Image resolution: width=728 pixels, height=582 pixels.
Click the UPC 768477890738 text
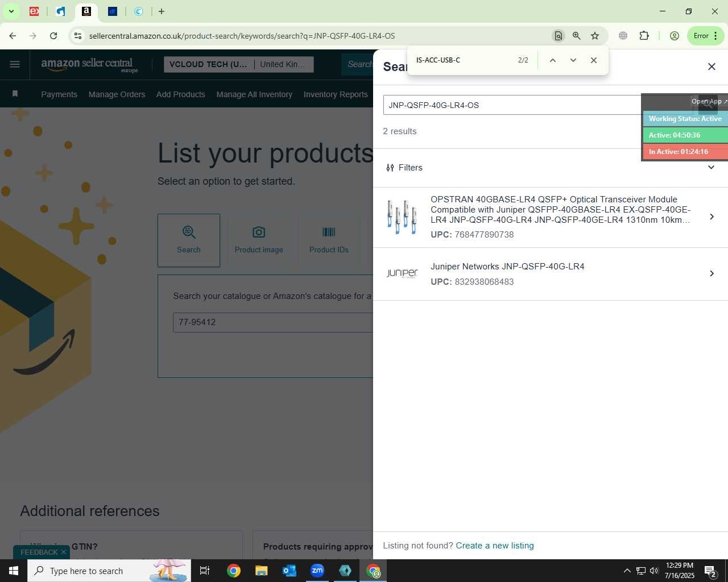(x=472, y=235)
